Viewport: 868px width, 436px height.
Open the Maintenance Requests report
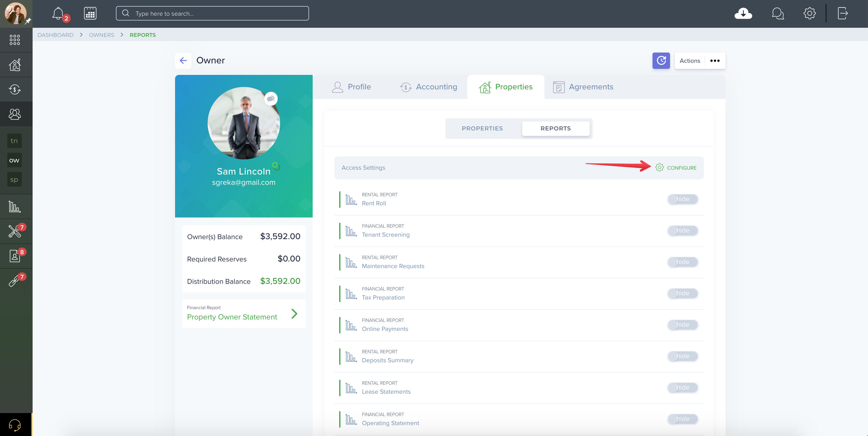pos(393,266)
